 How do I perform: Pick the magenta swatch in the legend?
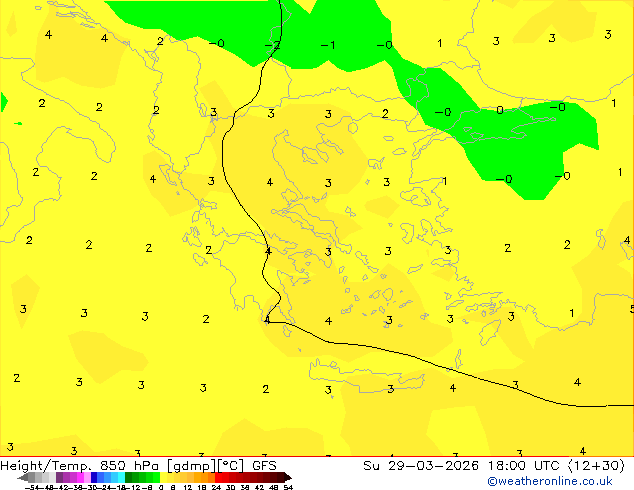(x=80, y=477)
